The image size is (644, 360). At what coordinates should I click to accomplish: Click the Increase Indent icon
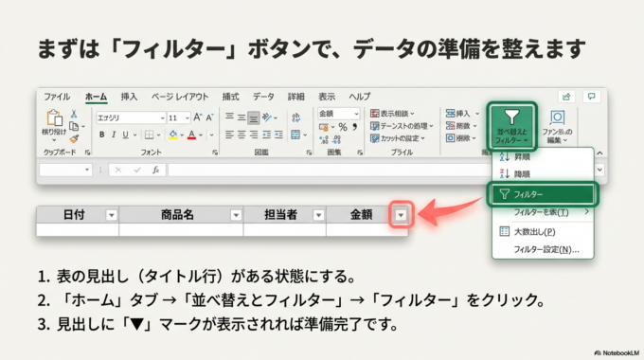click(x=278, y=135)
